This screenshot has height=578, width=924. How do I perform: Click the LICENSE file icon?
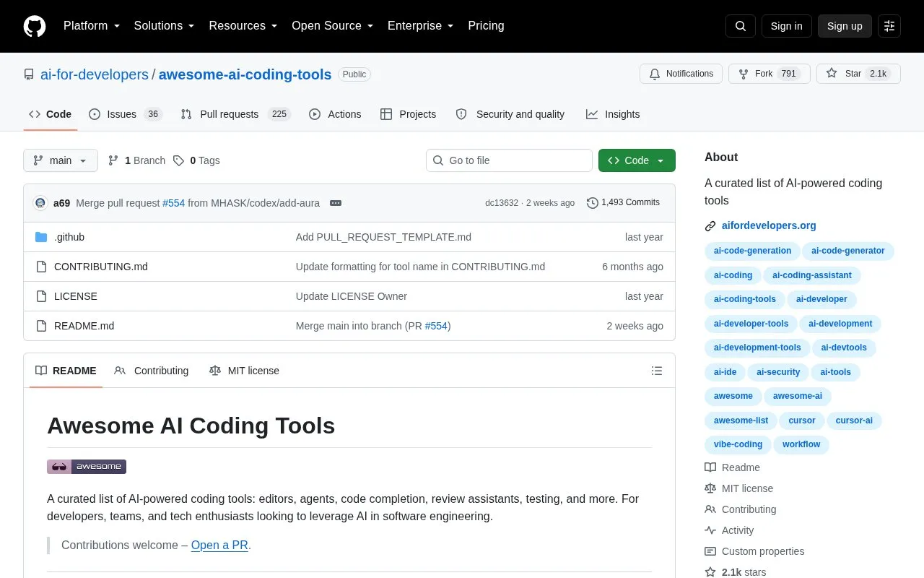pyautogui.click(x=41, y=296)
